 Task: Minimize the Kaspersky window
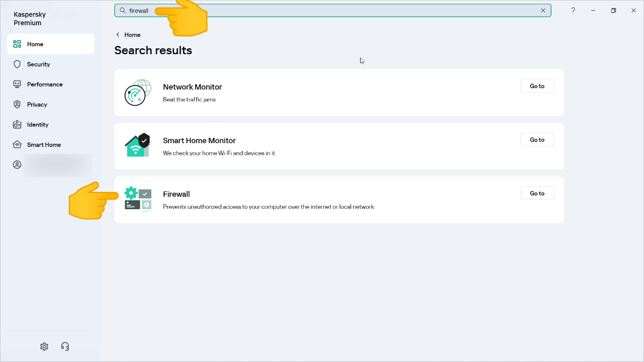pyautogui.click(x=594, y=10)
